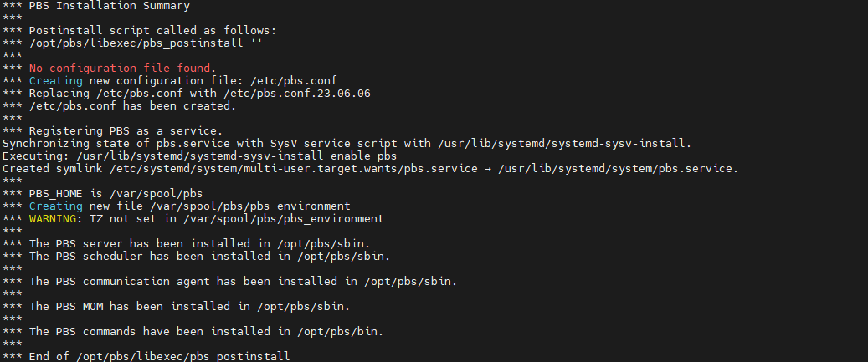868x362 pixels.
Task: Click "Registering PBS as a service." text
Action: tap(126, 130)
